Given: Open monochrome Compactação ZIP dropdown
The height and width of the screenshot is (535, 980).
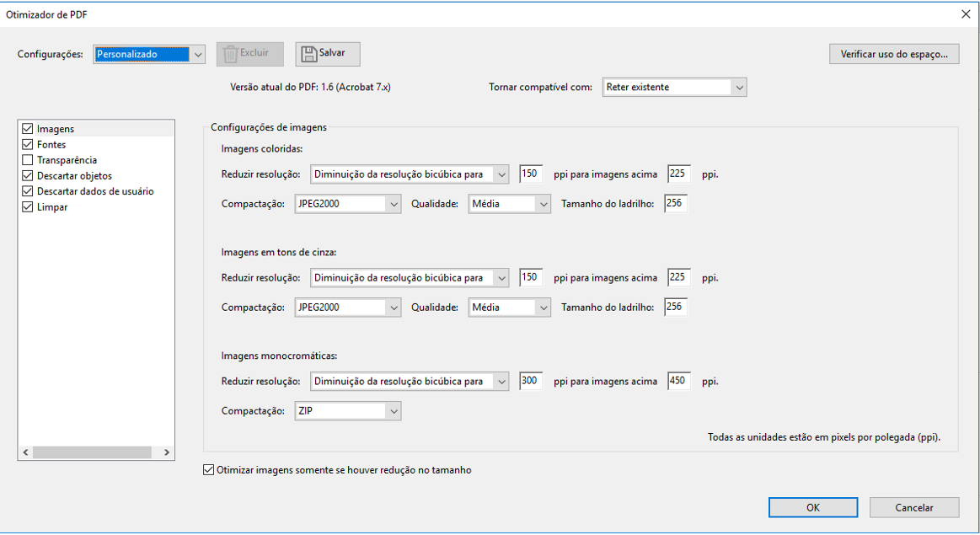Looking at the screenshot, I should (347, 412).
